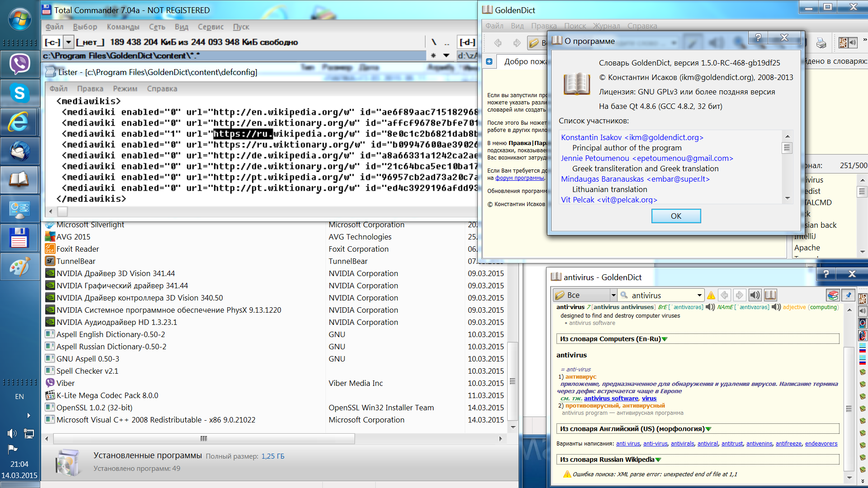Click Lister horizontal scrollbar left arrow
The image size is (868, 488).
point(50,211)
